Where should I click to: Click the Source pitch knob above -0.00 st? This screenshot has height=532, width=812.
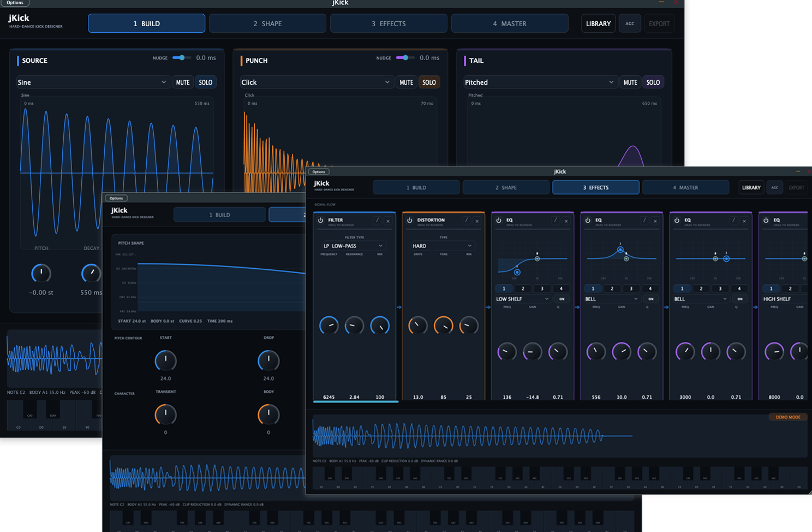[x=41, y=273]
